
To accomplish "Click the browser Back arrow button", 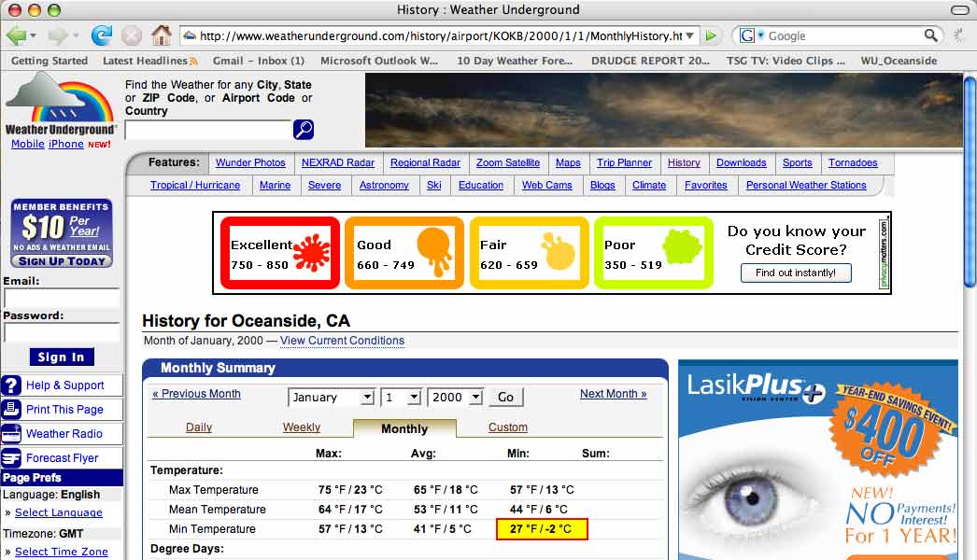I will click(16, 35).
